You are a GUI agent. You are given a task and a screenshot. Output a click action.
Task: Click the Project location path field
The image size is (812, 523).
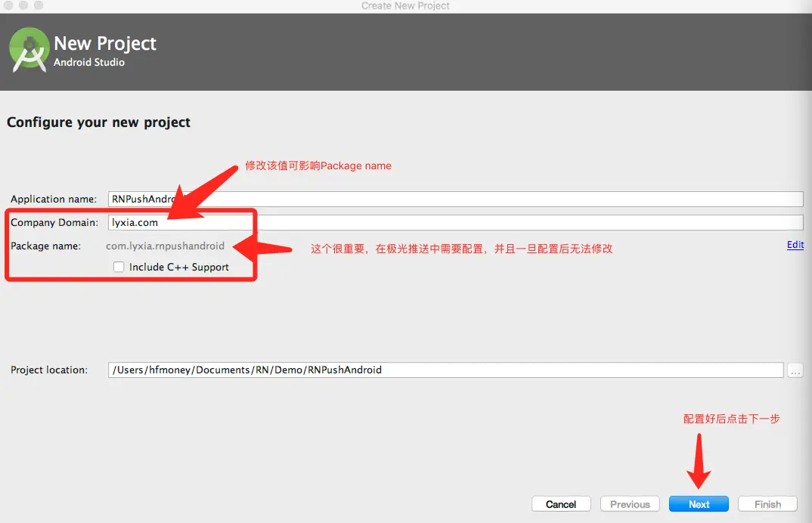[x=445, y=370]
